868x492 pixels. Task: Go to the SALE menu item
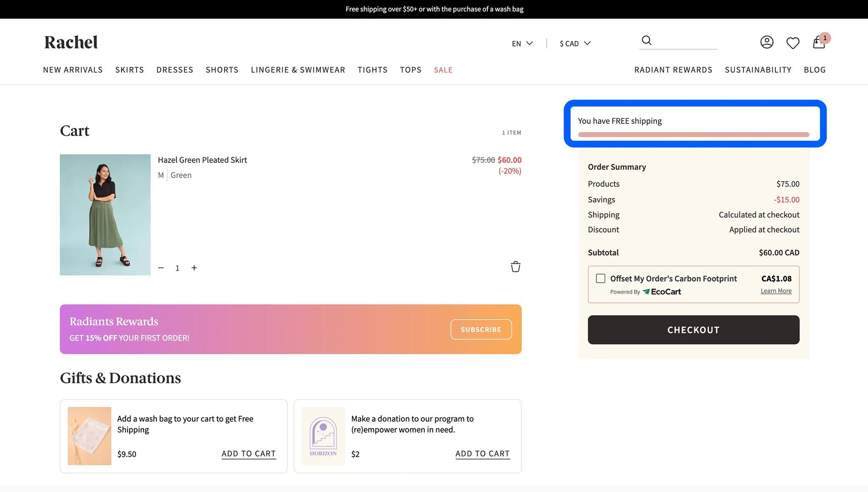(x=443, y=70)
